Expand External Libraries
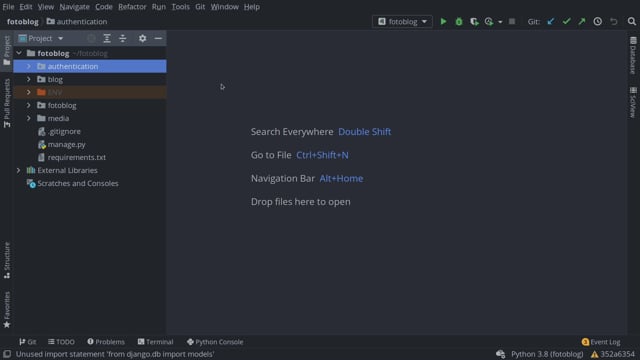640x360 pixels. click(19, 170)
